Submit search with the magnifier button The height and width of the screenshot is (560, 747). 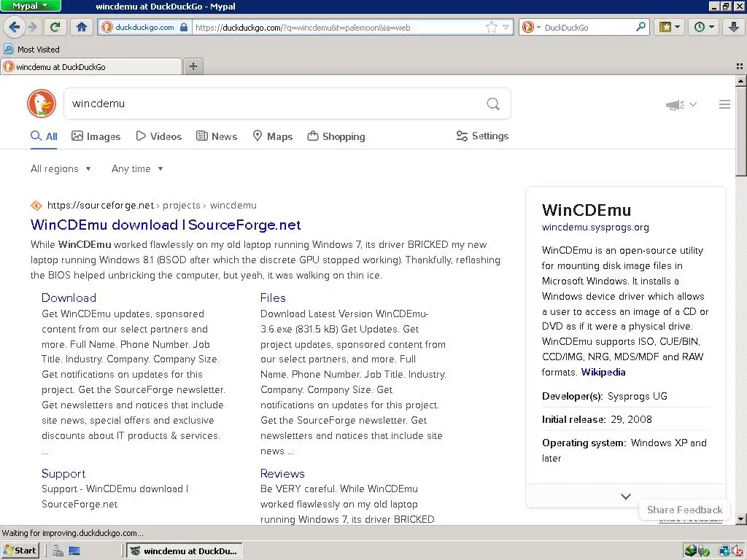tap(493, 104)
